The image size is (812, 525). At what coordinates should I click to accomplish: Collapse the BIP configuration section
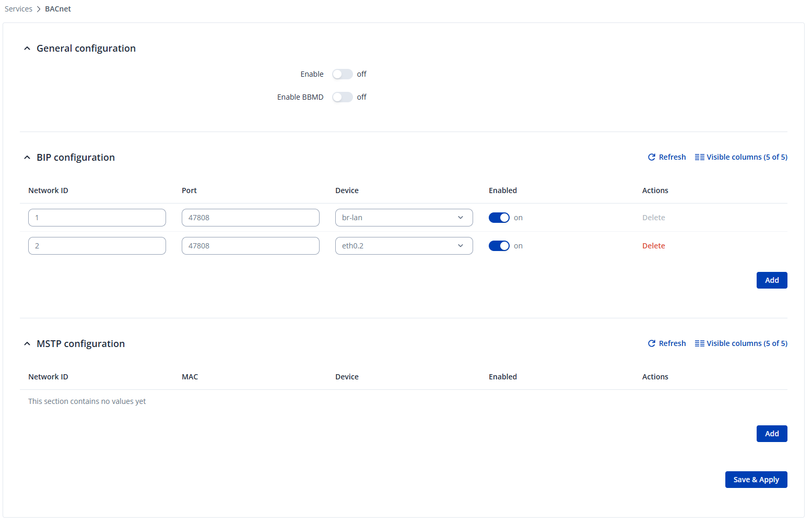tap(27, 158)
